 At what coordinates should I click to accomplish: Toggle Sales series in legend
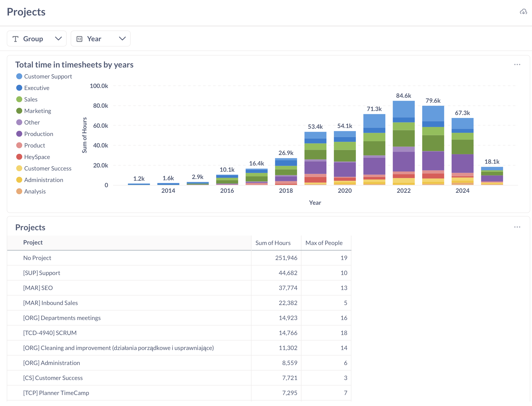[27, 99]
